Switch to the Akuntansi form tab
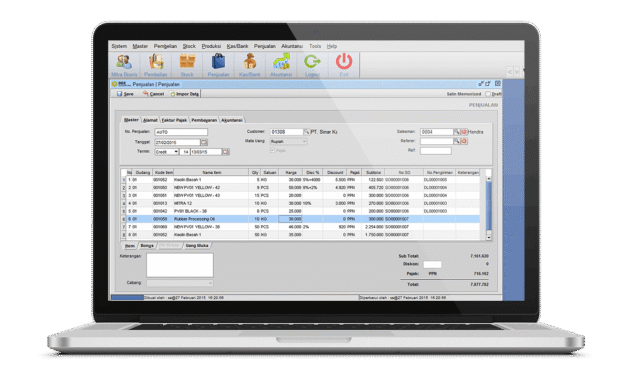This screenshot has height=380, width=630. tap(232, 120)
